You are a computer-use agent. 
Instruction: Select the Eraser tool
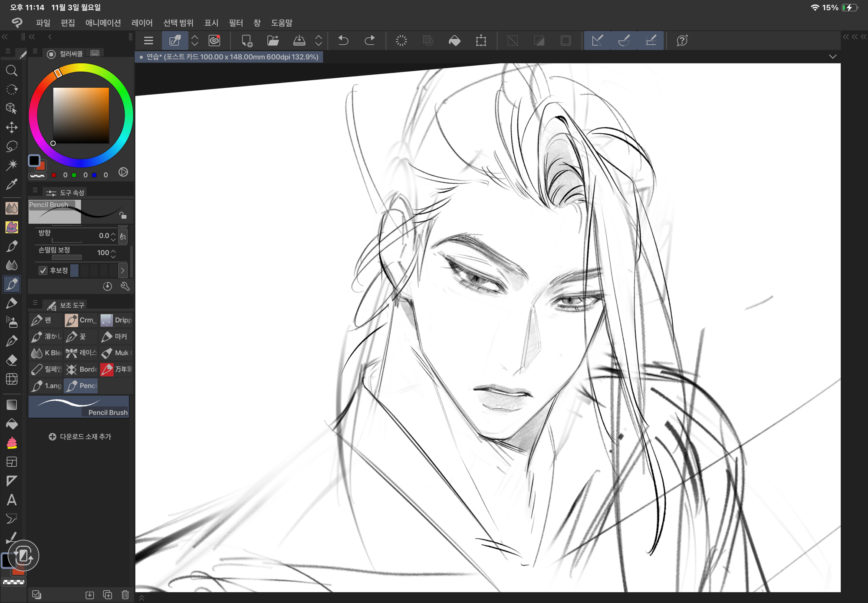coord(12,360)
